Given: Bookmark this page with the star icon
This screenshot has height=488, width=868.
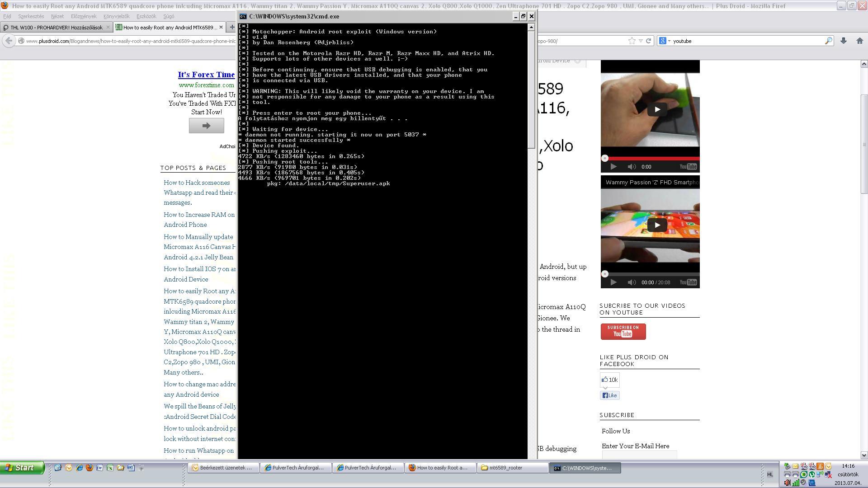Looking at the screenshot, I should (x=632, y=41).
